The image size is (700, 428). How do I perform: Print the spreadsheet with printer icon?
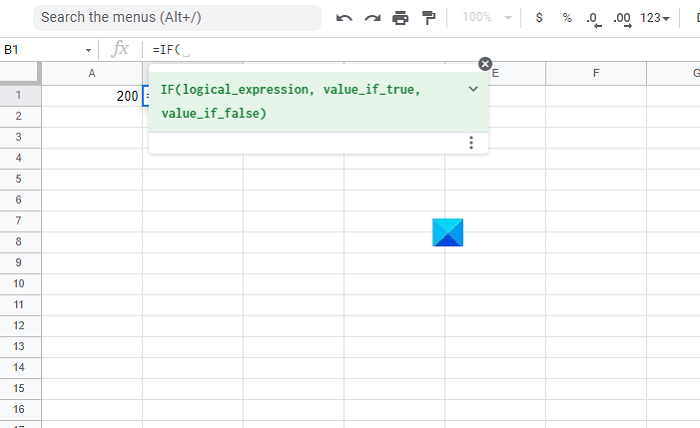(x=400, y=18)
